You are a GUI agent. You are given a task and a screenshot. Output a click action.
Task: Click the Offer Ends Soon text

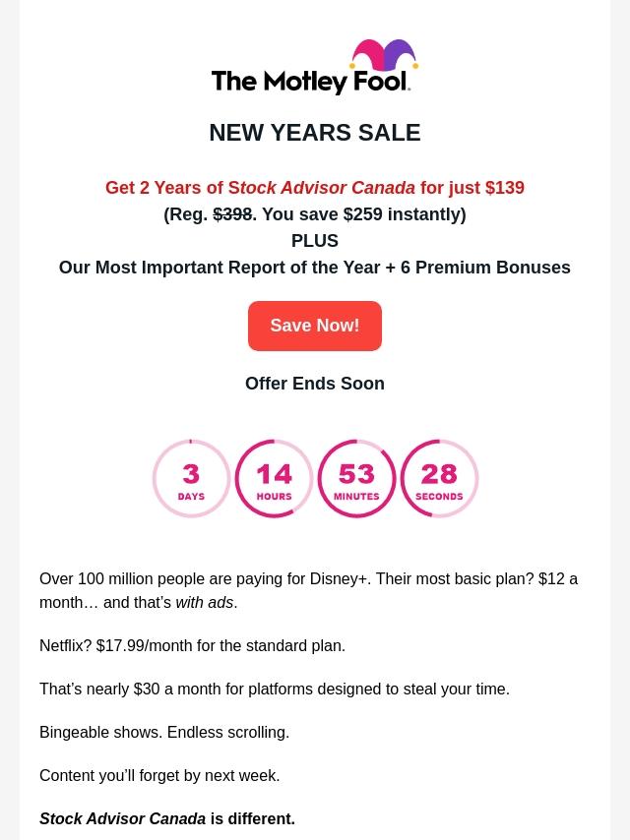tap(315, 384)
